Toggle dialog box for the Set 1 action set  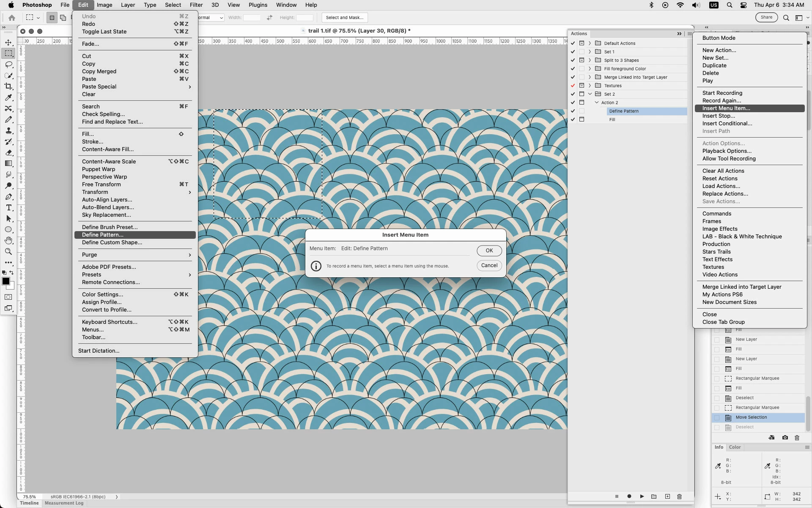click(x=582, y=52)
